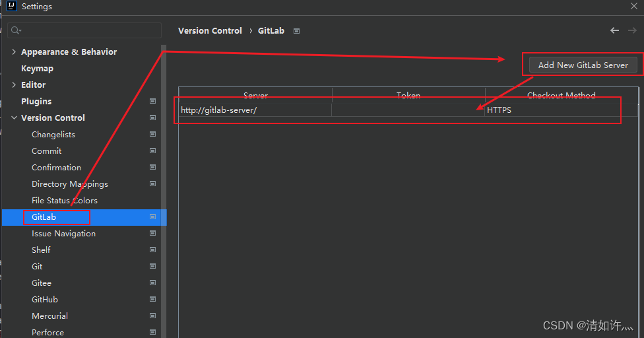Click the project icon next to Directory Mappings
644x338 pixels.
coord(153,184)
